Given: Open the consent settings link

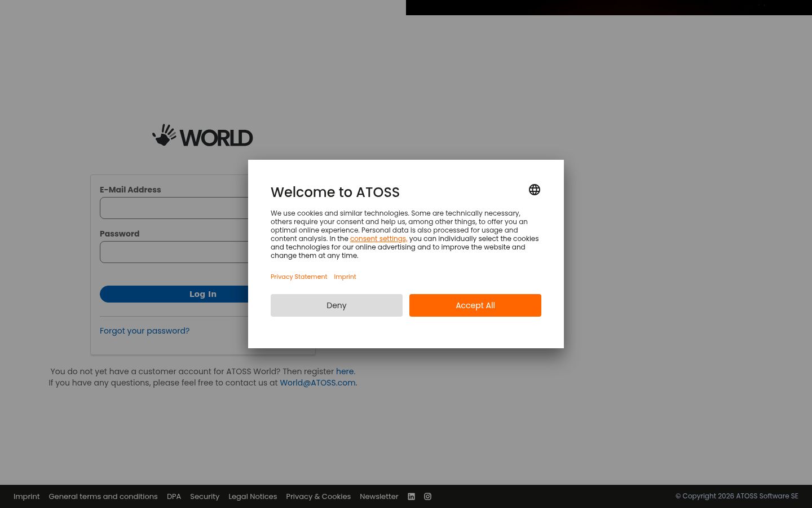Looking at the screenshot, I should coord(378,239).
